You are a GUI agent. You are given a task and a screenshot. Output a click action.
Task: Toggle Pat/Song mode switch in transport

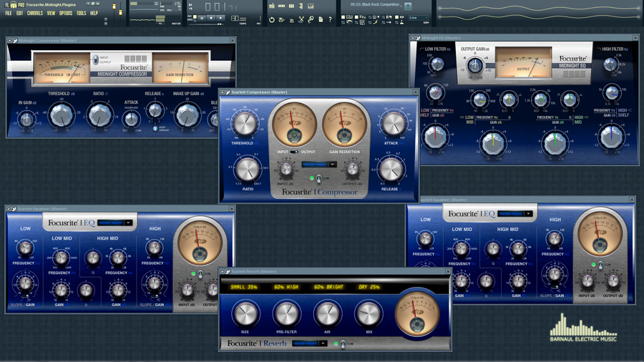(195, 18)
